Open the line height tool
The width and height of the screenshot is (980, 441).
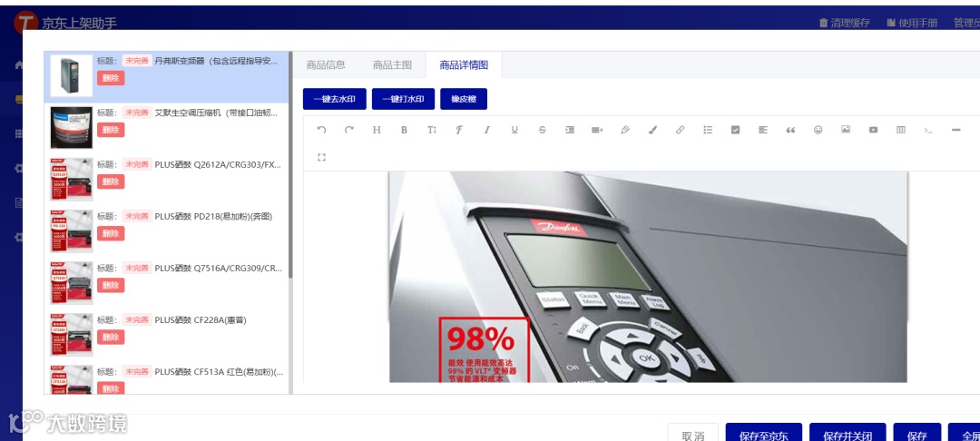click(597, 130)
